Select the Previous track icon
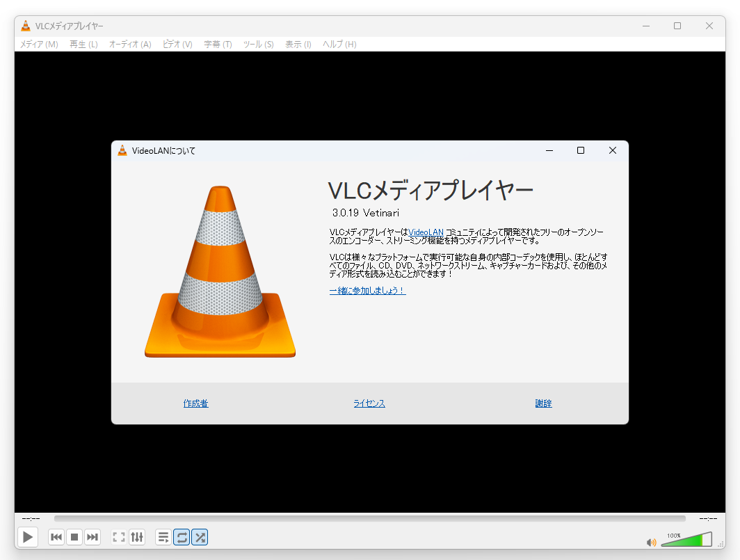Image resolution: width=740 pixels, height=560 pixels. (56, 537)
